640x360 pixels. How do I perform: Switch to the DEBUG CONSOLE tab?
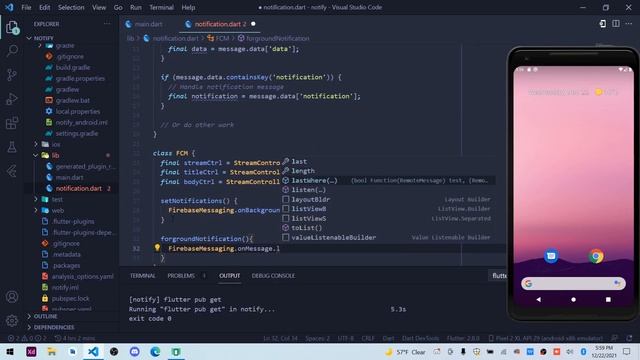[x=273, y=276]
